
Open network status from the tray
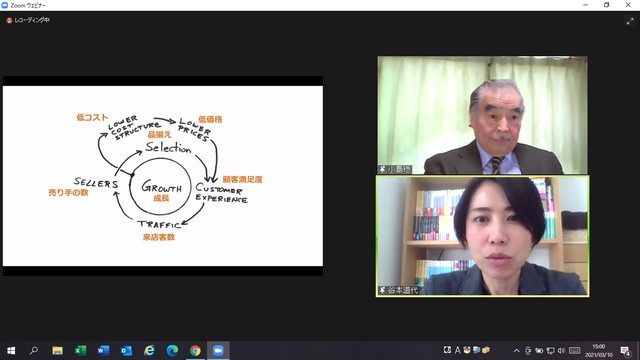click(x=550, y=351)
